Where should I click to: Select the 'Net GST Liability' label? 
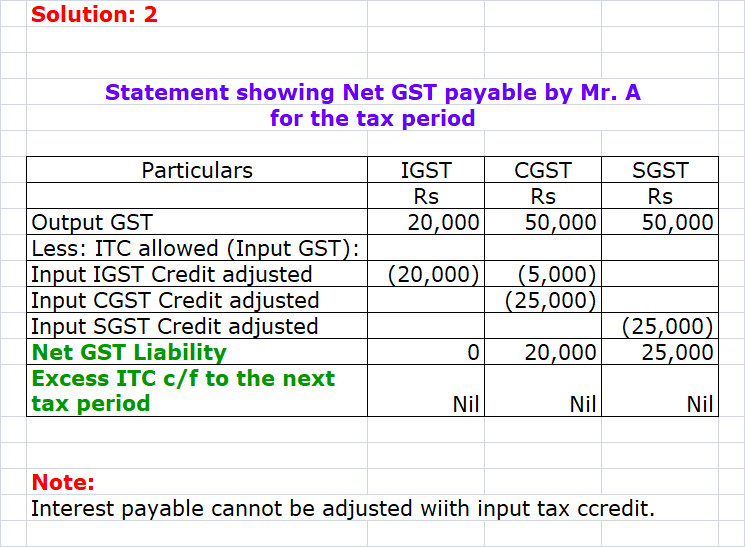(197, 352)
